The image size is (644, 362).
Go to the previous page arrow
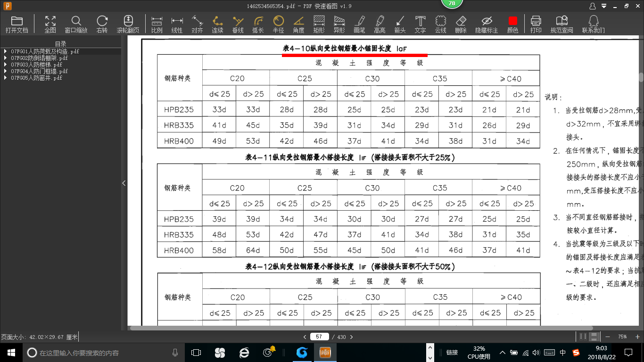(305, 337)
